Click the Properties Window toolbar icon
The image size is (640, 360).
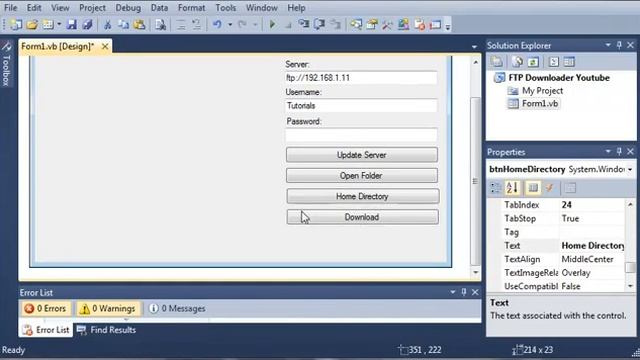point(372,24)
